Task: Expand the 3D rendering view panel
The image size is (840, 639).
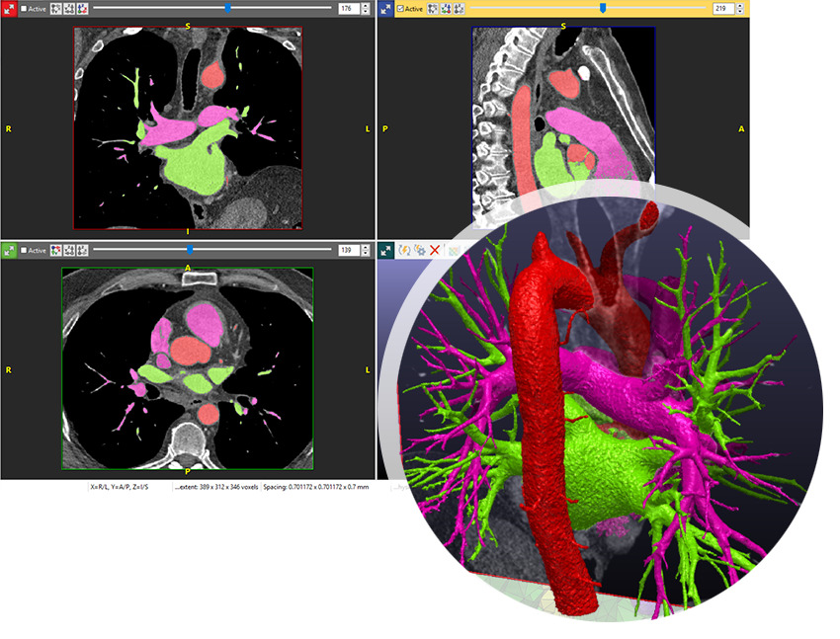Action: click(x=385, y=251)
